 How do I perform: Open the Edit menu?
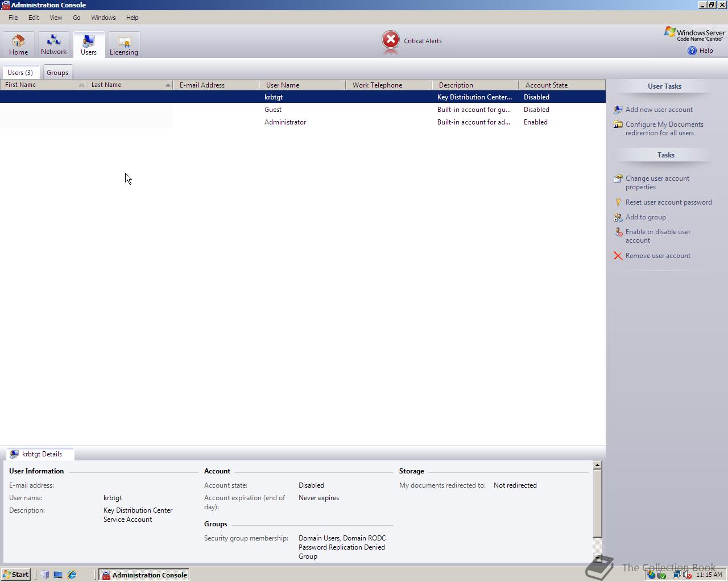coord(34,18)
